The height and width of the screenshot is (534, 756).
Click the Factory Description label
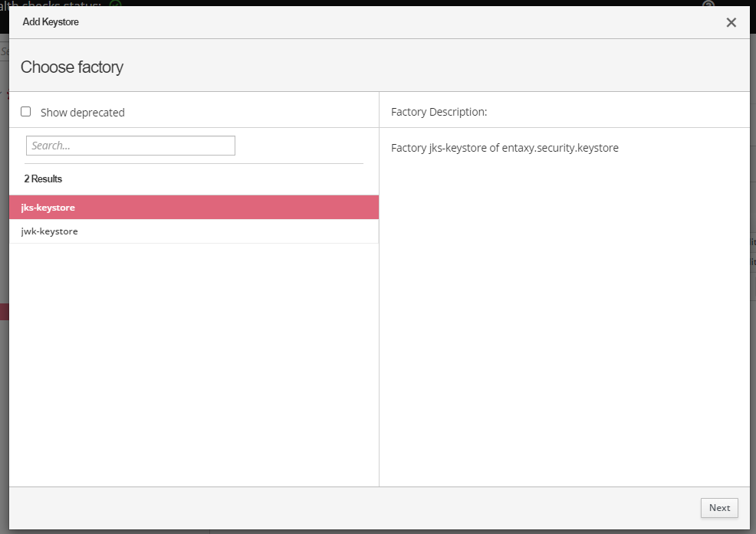439,112
